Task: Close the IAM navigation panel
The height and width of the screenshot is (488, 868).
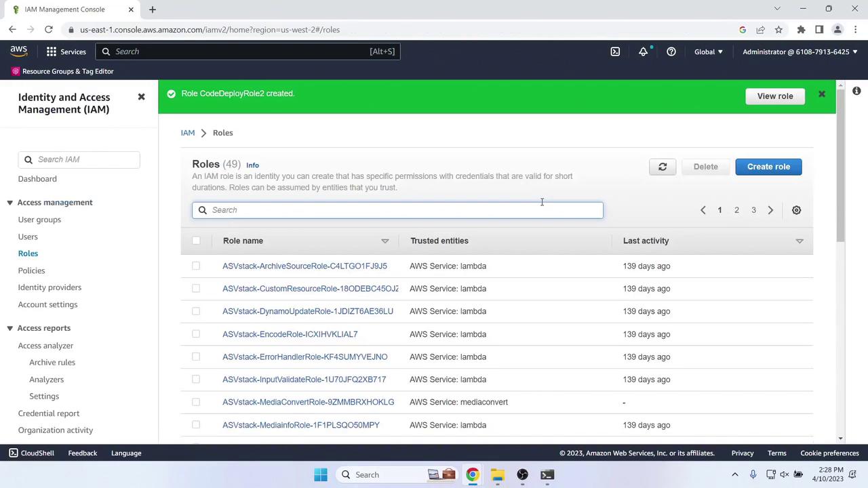Action: coord(141,97)
